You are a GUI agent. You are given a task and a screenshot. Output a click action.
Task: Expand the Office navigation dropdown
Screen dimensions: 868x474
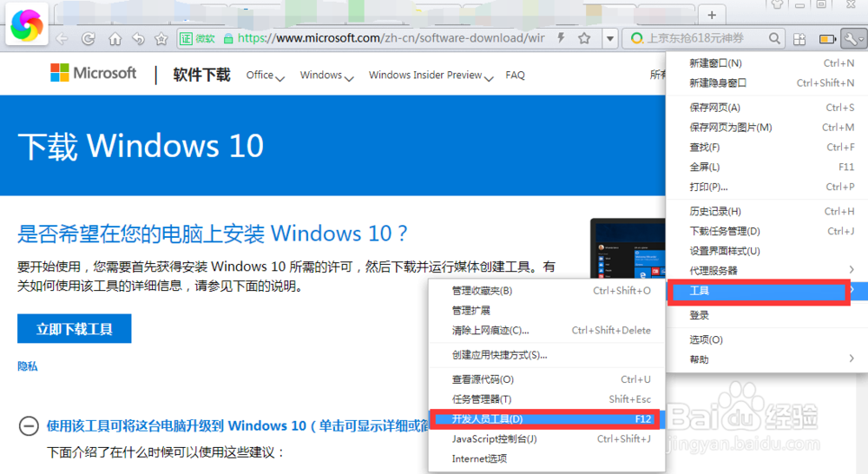(265, 76)
